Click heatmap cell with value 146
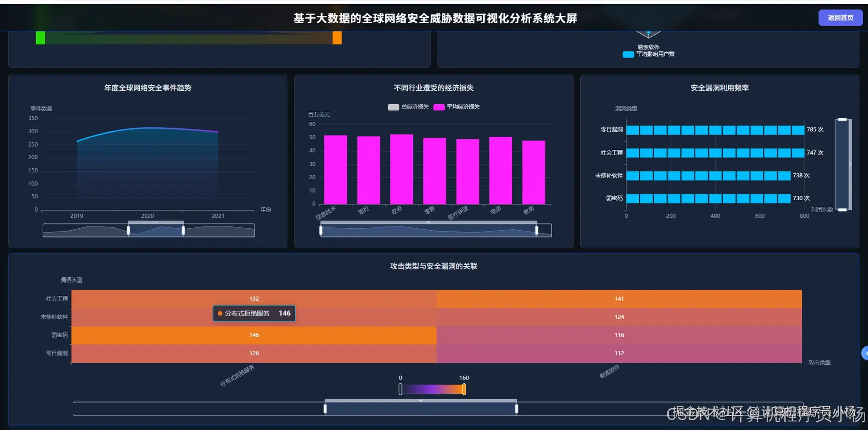 tap(254, 335)
